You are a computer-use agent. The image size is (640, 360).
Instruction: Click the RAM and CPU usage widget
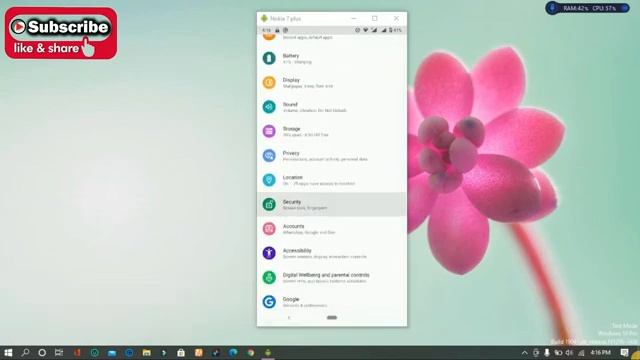coord(587,8)
